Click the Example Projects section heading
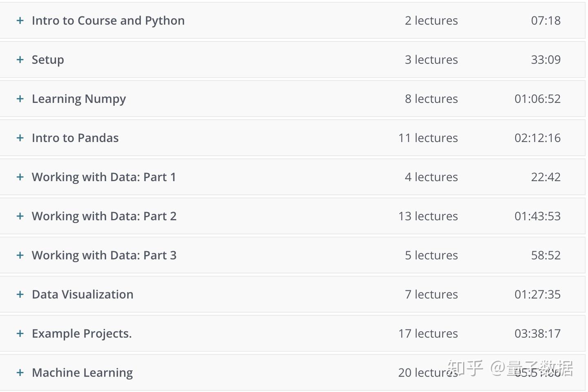This screenshot has width=588, height=392. [x=82, y=334]
